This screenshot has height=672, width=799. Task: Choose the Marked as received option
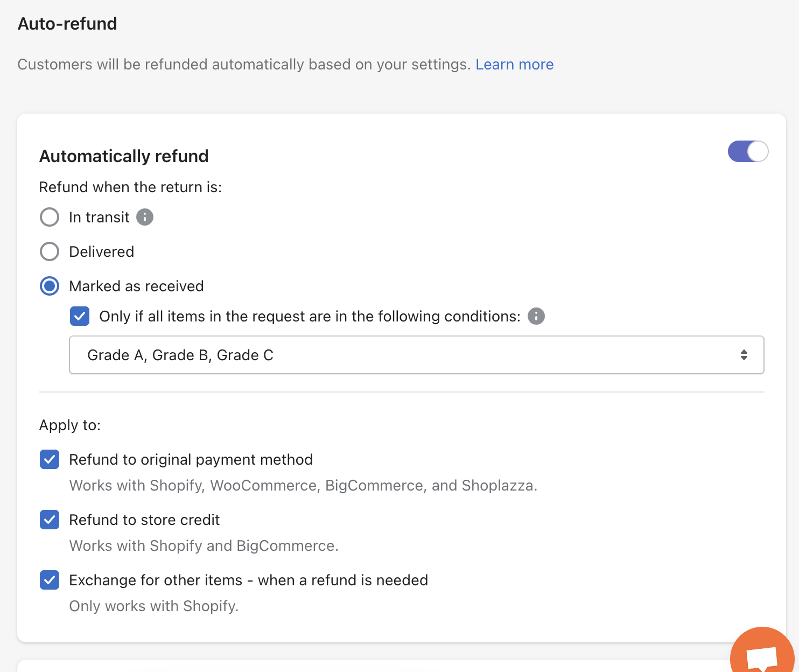tap(50, 286)
